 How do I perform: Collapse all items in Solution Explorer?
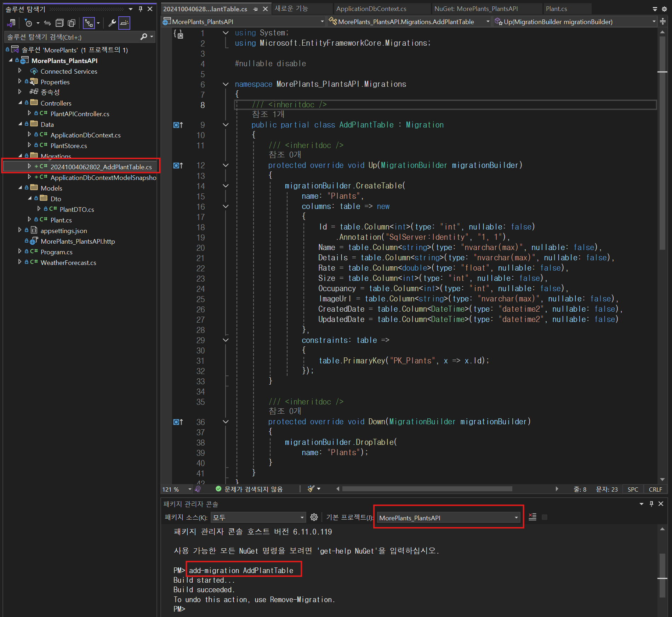[59, 23]
